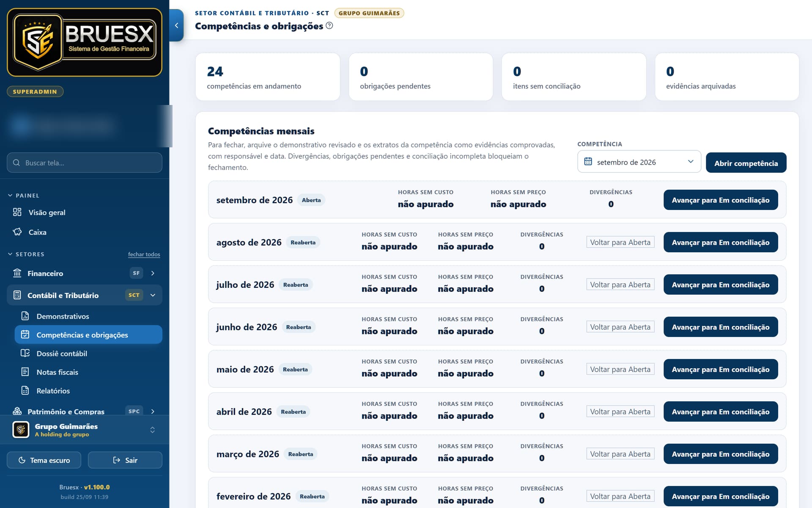
Task: Click the calendar icon in Competência selector
Action: [x=588, y=162]
